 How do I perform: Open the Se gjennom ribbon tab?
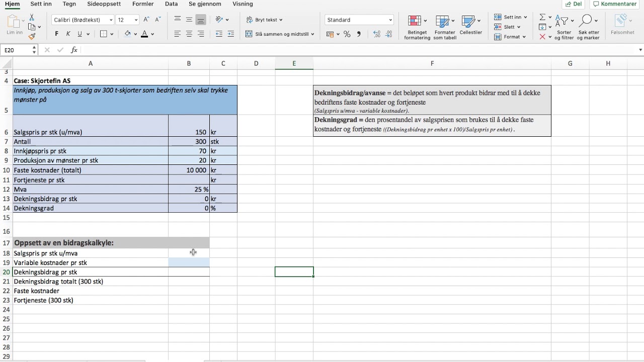tap(205, 4)
